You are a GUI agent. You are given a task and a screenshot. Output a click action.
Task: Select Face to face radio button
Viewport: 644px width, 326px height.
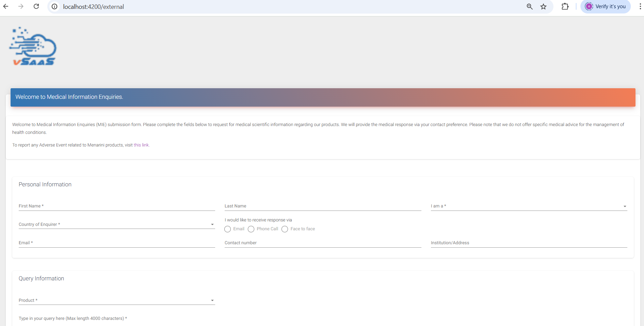(285, 229)
